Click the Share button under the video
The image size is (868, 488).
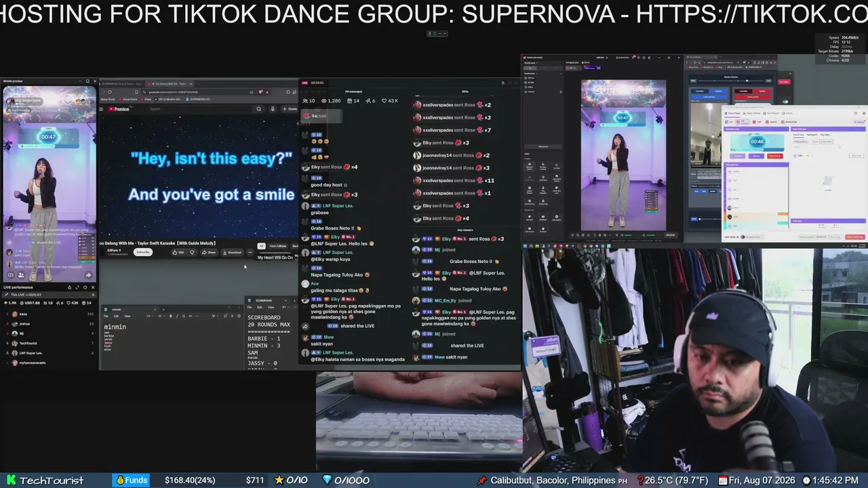tap(209, 252)
